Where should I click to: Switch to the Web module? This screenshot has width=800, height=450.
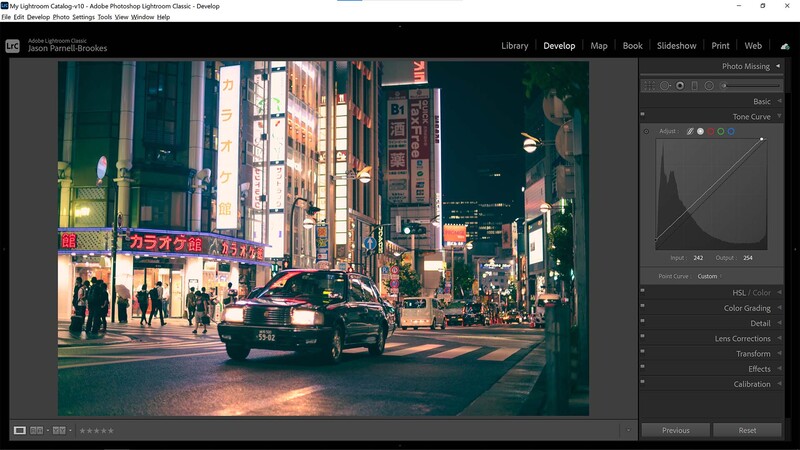click(x=753, y=46)
